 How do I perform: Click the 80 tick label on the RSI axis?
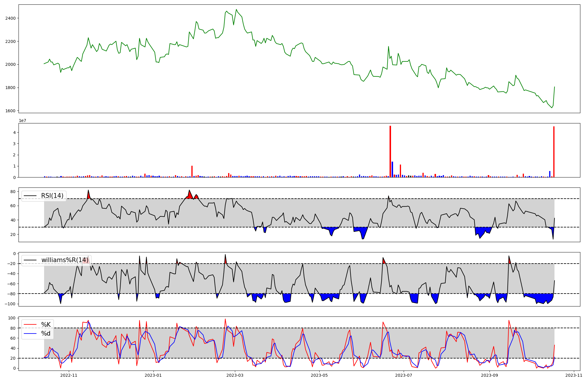pyautogui.click(x=13, y=192)
